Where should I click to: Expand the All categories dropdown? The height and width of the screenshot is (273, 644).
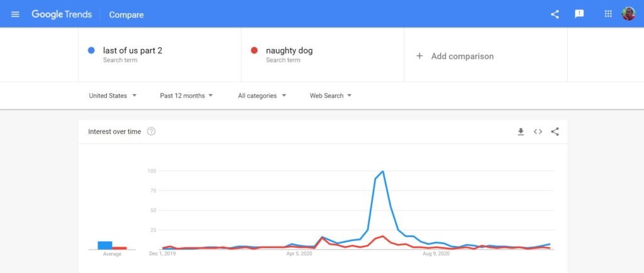coord(262,96)
